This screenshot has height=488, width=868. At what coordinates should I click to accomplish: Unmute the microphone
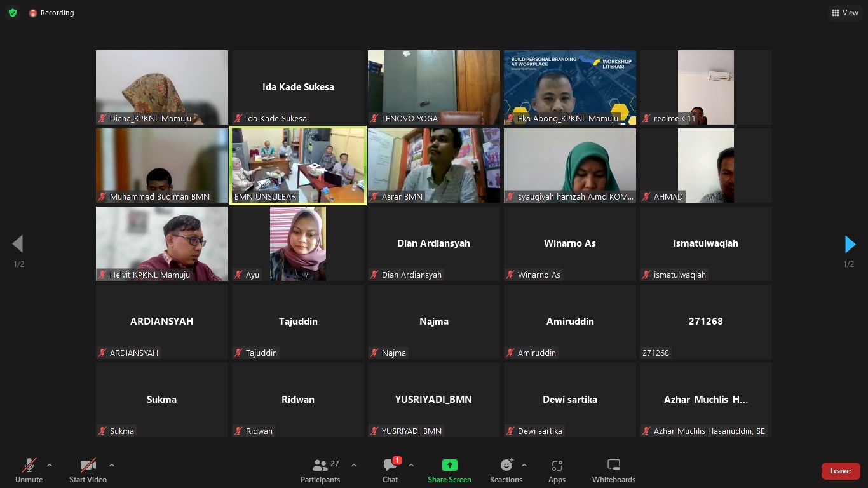[29, 471]
